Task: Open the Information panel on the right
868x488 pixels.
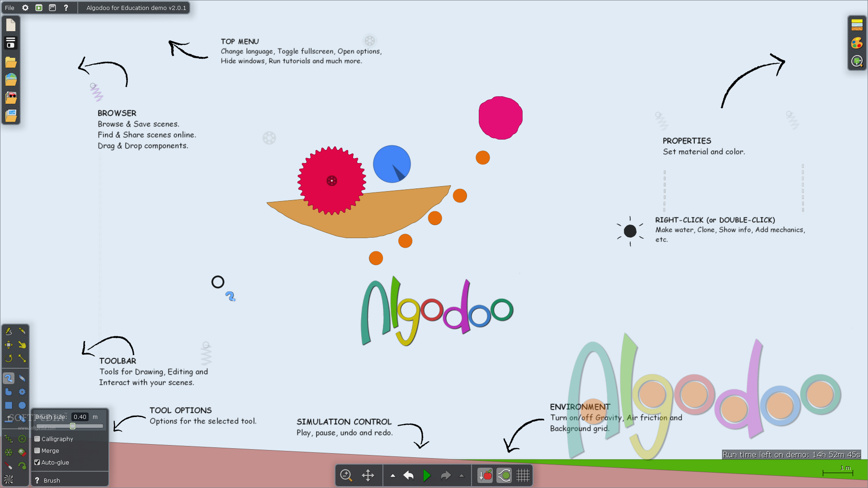Action: coord(857,61)
